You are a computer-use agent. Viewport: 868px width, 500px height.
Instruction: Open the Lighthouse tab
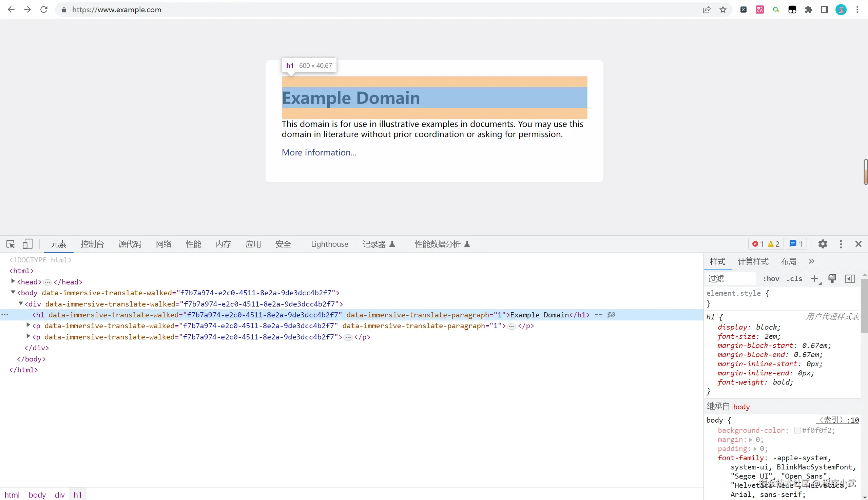click(x=329, y=244)
